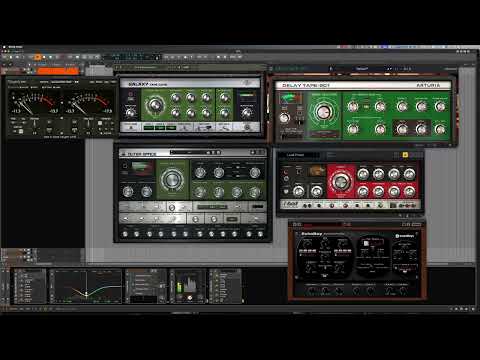Click the bottom-row last knob in red delay panel
The width and height of the screenshot is (480, 360).
[409, 191]
